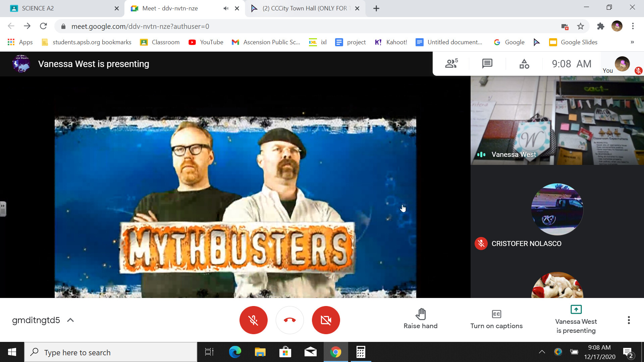Open File Explorer from taskbar
Viewport: 644px width, 362px height.
(x=260, y=352)
